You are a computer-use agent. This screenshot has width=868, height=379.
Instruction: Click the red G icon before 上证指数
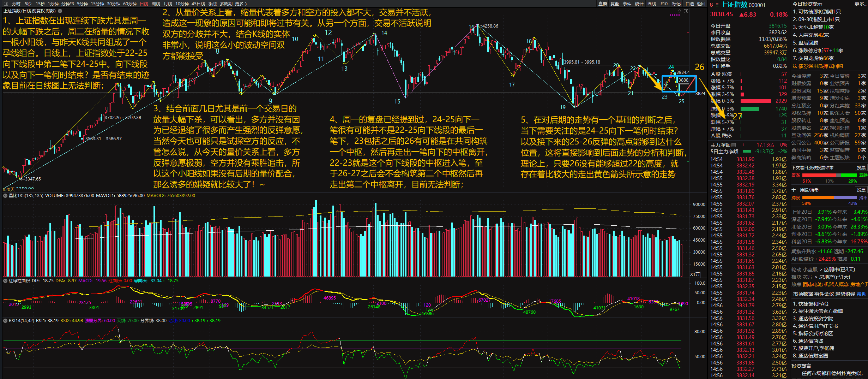(711, 5)
